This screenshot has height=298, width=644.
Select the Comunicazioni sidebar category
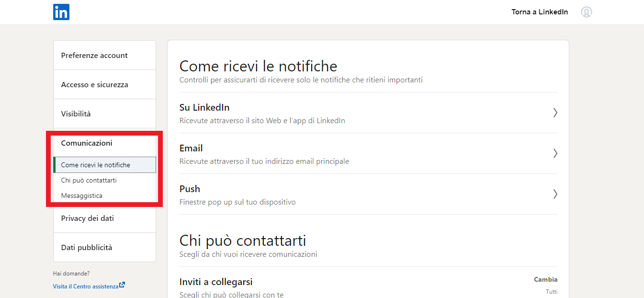click(x=87, y=143)
